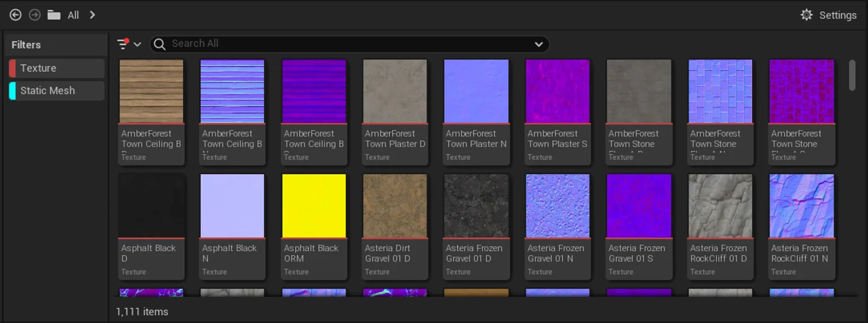The width and height of the screenshot is (868, 323).
Task: Select the Asteria Frozen Gravel 01 D texture
Action: (476, 226)
